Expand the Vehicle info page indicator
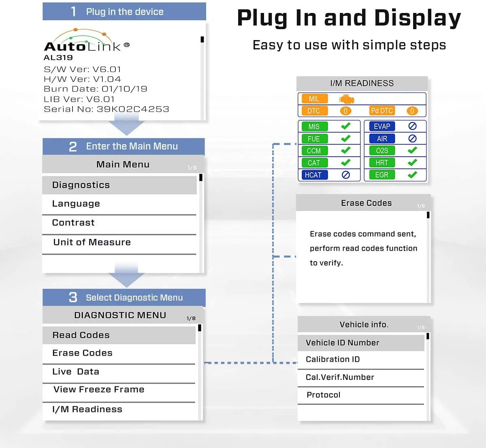Viewport: 486px width, 448px height. pyautogui.click(x=420, y=326)
